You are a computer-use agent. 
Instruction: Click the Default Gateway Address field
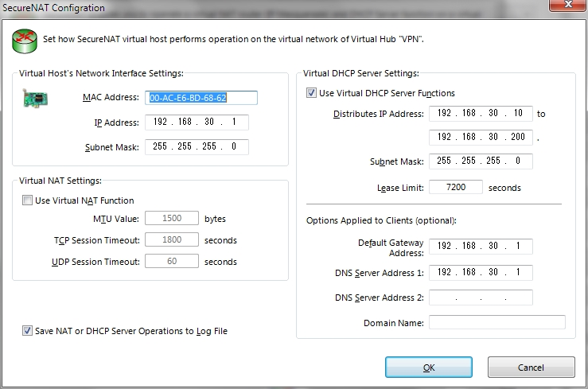tap(481, 247)
